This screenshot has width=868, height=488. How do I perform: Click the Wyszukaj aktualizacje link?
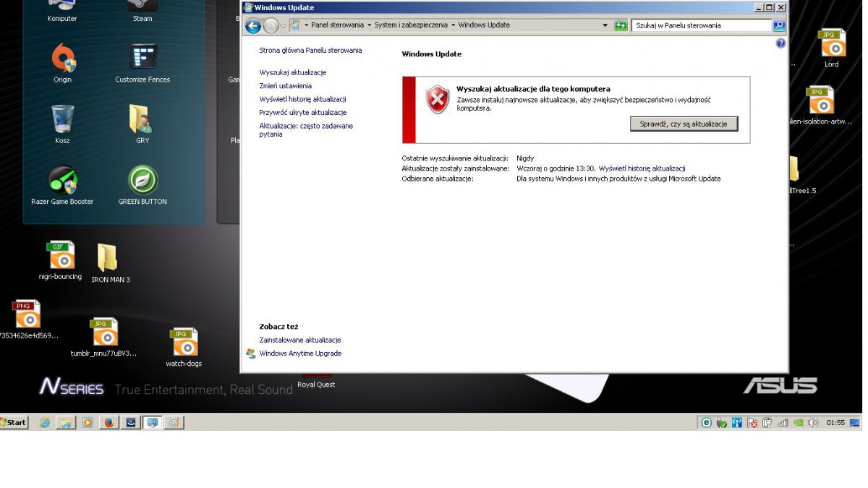pos(293,73)
